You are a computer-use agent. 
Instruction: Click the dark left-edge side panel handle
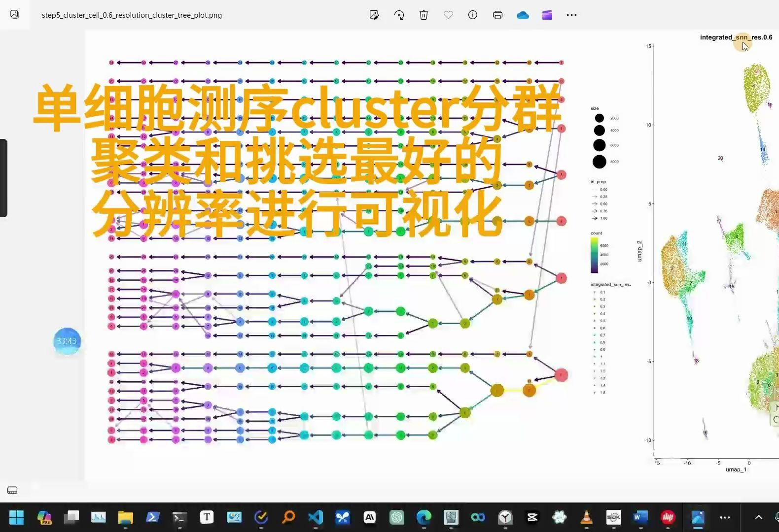pyautogui.click(x=3, y=178)
